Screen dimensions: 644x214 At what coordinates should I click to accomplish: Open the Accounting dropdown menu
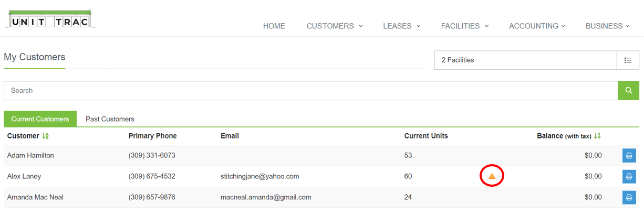click(x=537, y=26)
